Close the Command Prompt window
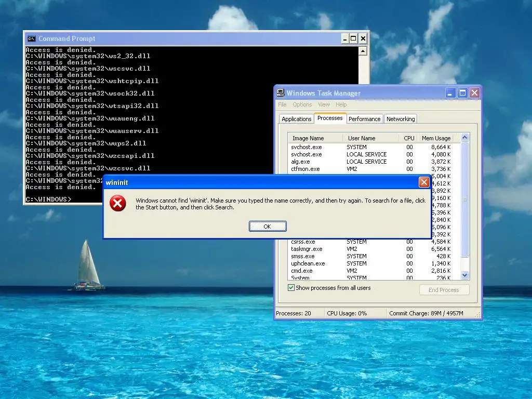This screenshot has height=399, width=532. (x=363, y=38)
